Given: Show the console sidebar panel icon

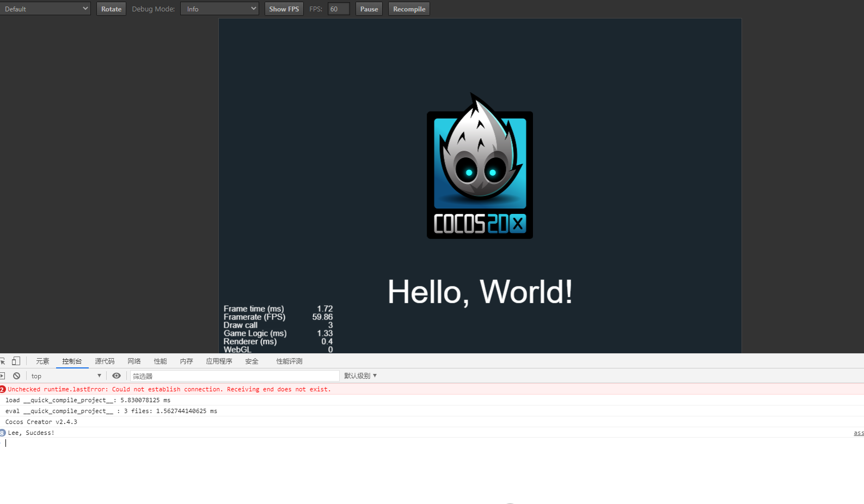Looking at the screenshot, I should 2,376.
